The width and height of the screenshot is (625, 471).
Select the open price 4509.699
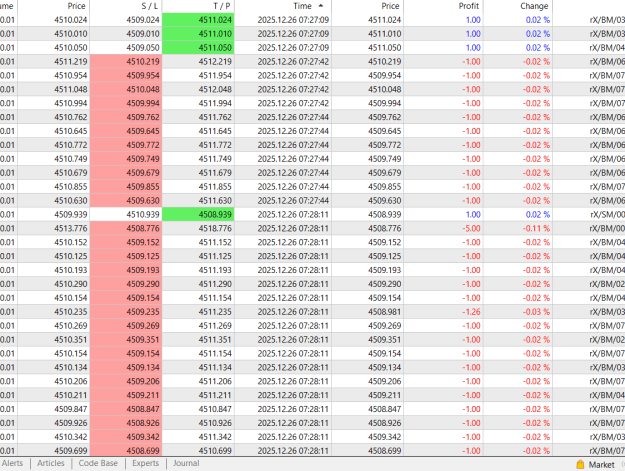tap(54, 451)
